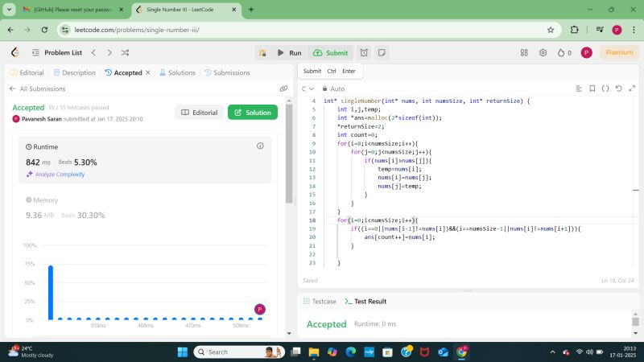The height and width of the screenshot is (362, 644).
Task: Open the layout grid icon
Action: (x=523, y=52)
